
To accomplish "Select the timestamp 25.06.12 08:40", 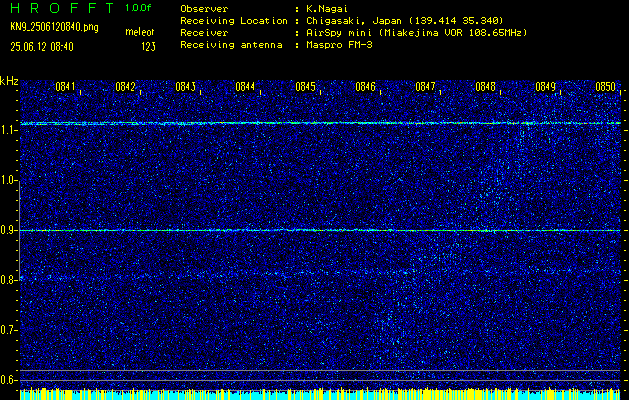I will 42,47.
